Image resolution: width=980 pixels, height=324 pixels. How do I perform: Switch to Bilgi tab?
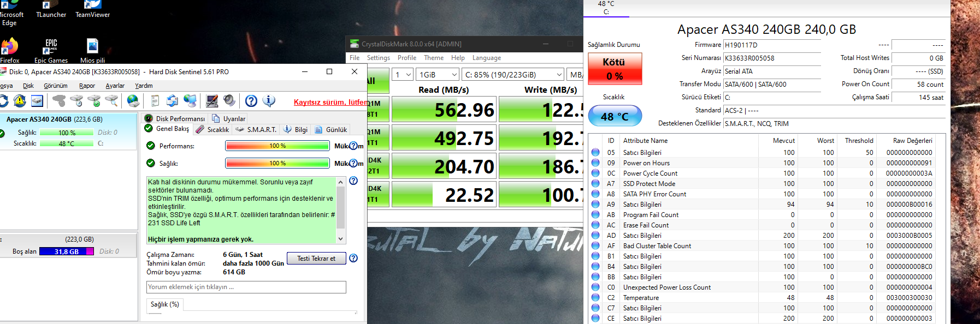click(296, 129)
